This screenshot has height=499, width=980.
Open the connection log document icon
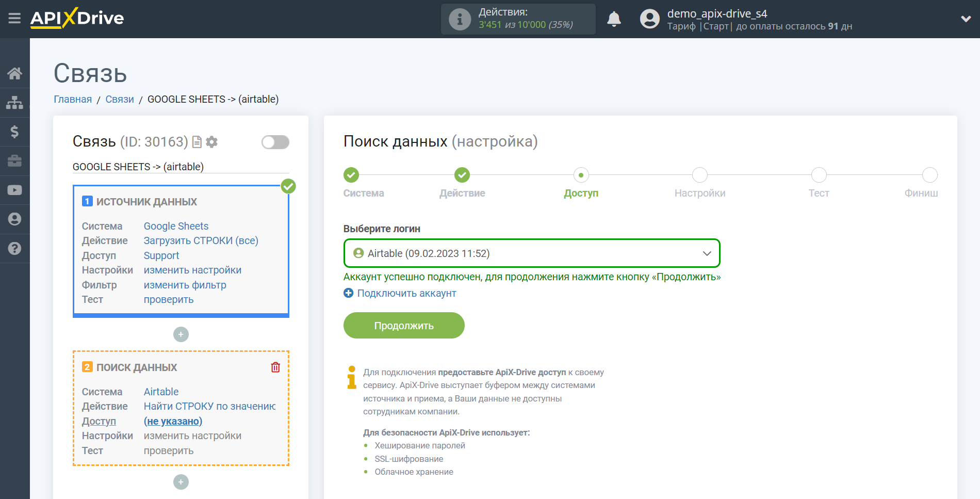coord(197,142)
